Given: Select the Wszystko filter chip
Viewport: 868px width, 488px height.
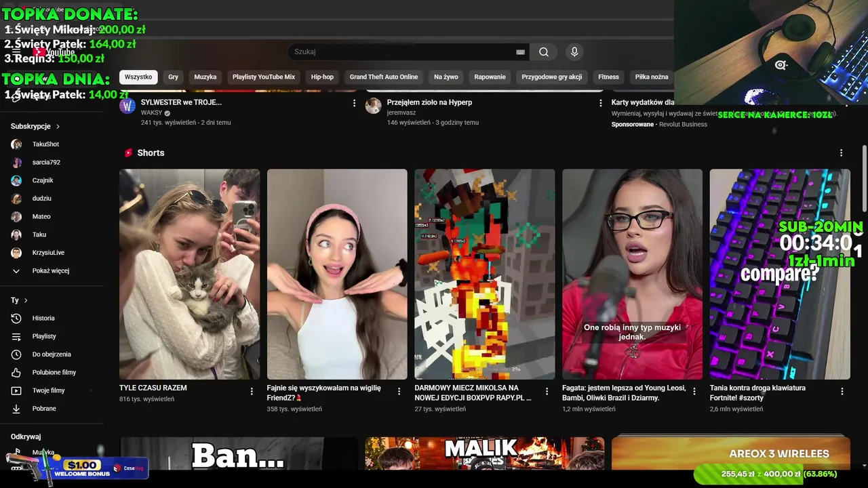Looking at the screenshot, I should (138, 77).
